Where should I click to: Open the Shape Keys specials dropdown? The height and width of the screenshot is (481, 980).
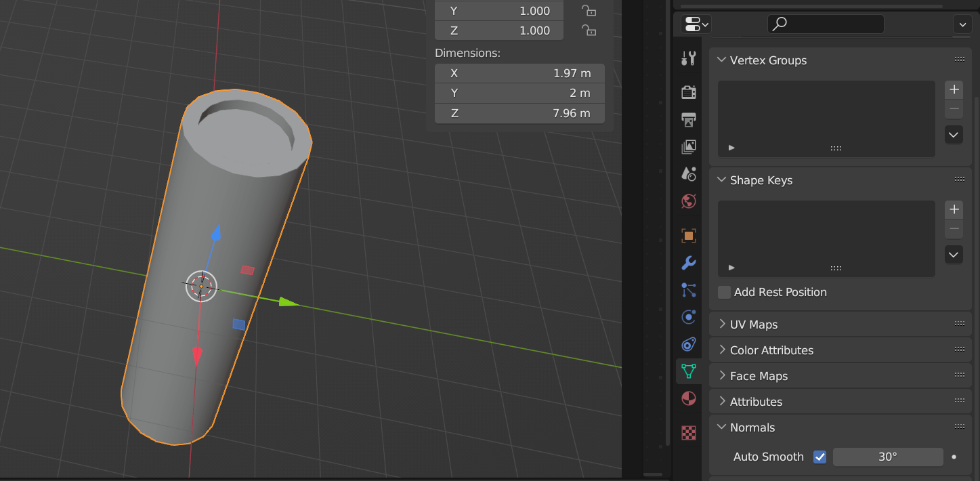[954, 255]
